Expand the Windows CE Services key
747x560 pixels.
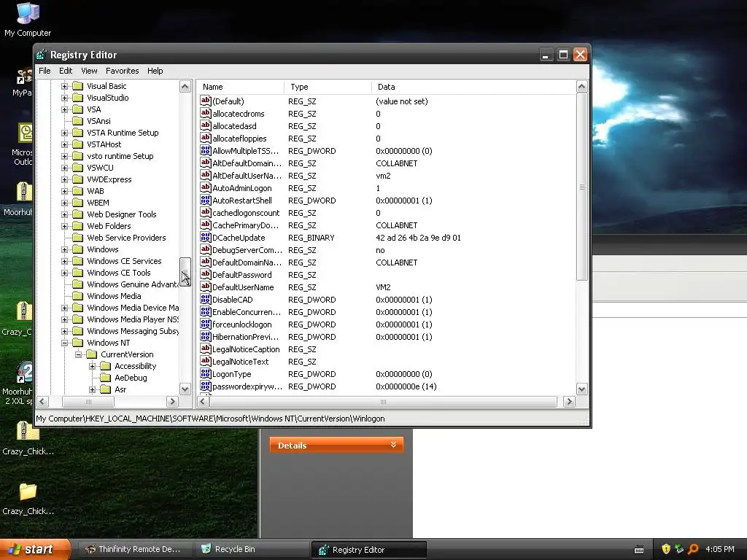tap(64, 261)
